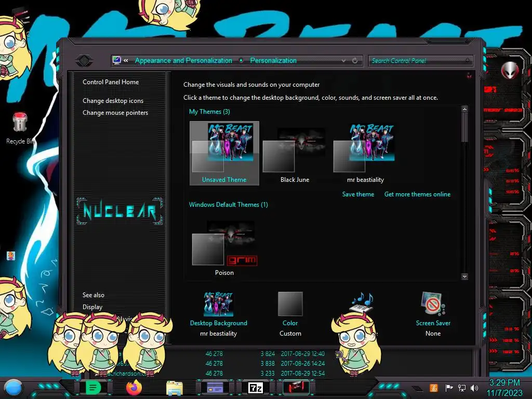Image resolution: width=532 pixels, height=399 pixels.
Task: Click value 3 824 in background window
Action: (268, 353)
